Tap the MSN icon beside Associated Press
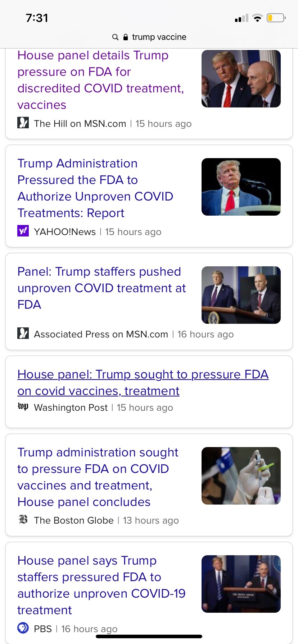 point(23,333)
